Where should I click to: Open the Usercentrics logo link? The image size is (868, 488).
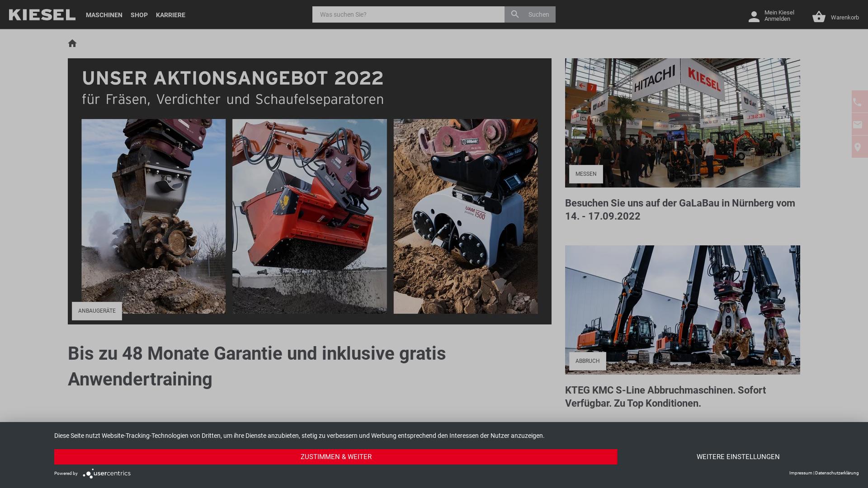click(107, 473)
